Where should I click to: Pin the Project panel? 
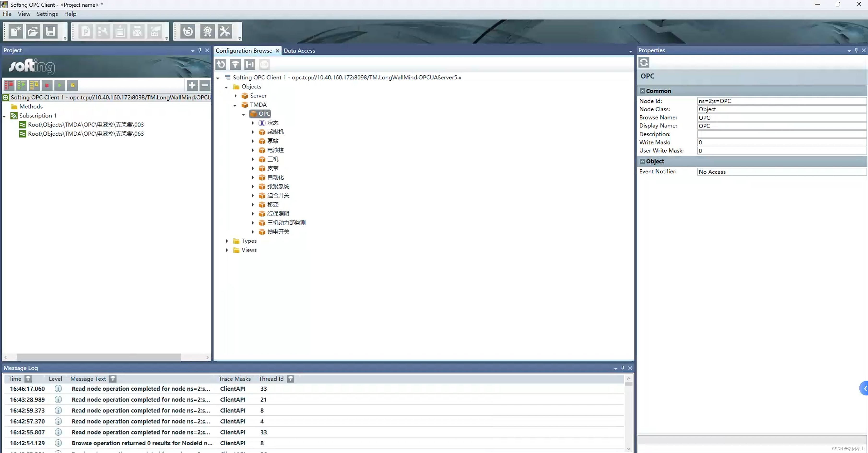pyautogui.click(x=200, y=50)
